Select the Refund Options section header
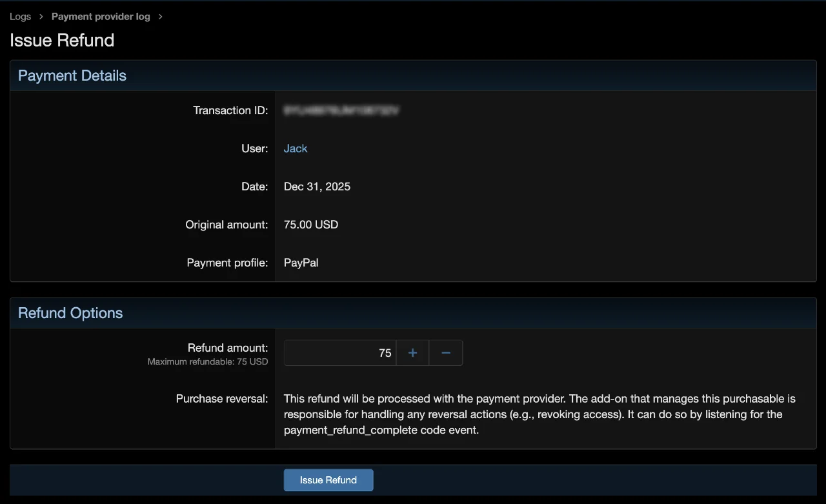 (x=70, y=313)
